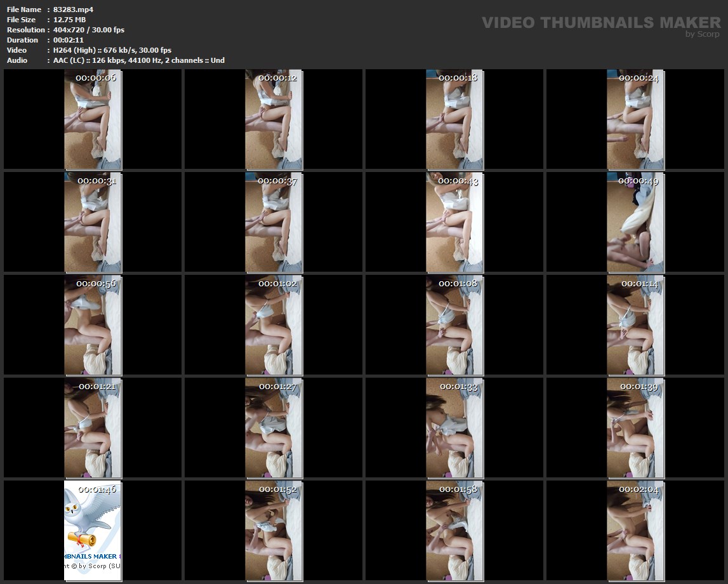This screenshot has height=584, width=728.
Task: Select the frame at 00:00:49
Action: pos(635,222)
